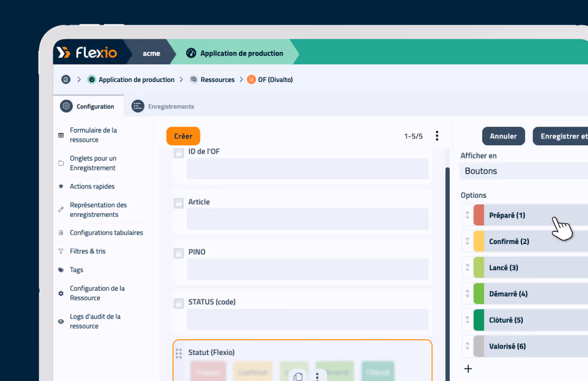Click the reorder arrows of Confirmé (2)
The width and height of the screenshot is (588, 381).
tap(467, 242)
